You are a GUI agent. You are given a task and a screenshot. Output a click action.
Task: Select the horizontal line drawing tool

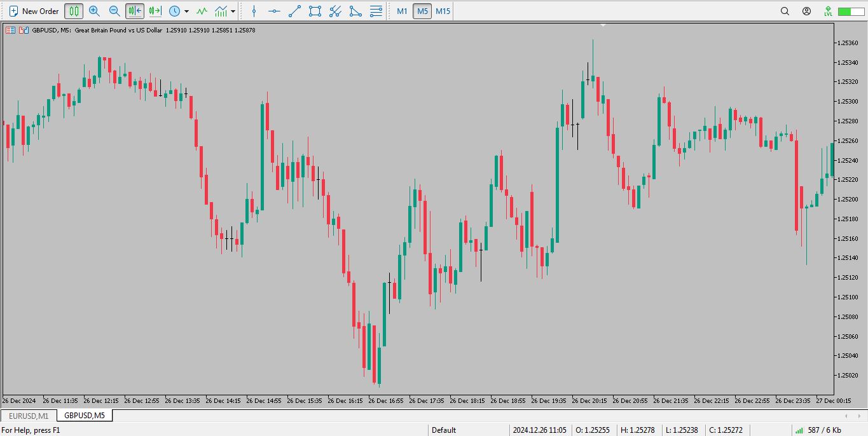[274, 11]
